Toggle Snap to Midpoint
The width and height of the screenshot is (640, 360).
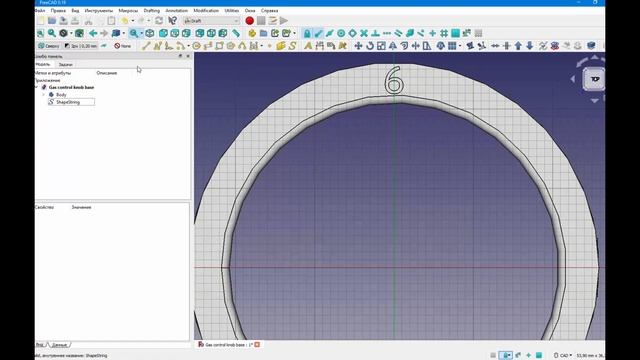[329, 33]
